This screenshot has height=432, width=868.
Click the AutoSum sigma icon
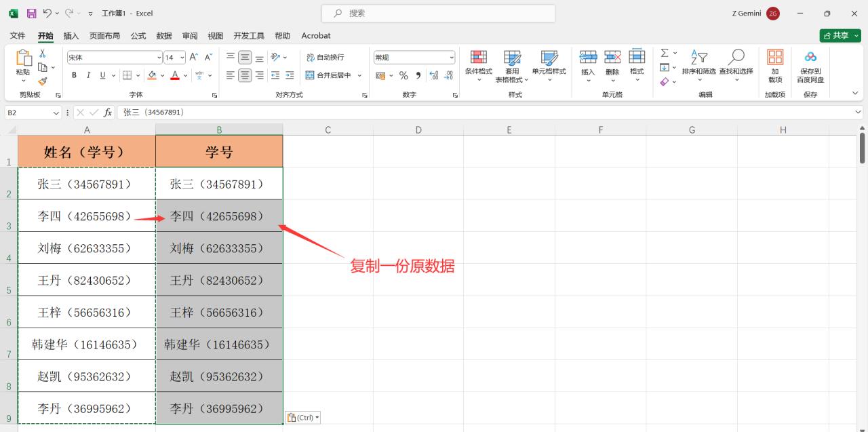point(665,53)
